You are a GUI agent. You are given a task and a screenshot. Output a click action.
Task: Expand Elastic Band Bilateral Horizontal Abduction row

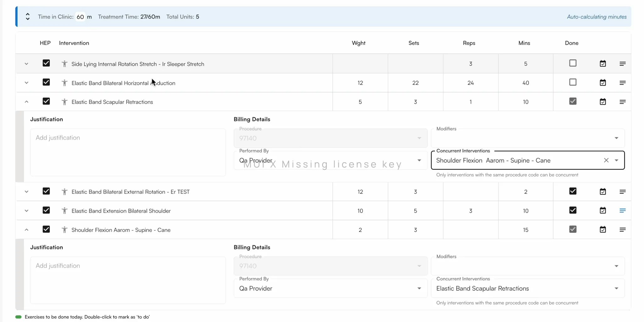pyautogui.click(x=26, y=83)
